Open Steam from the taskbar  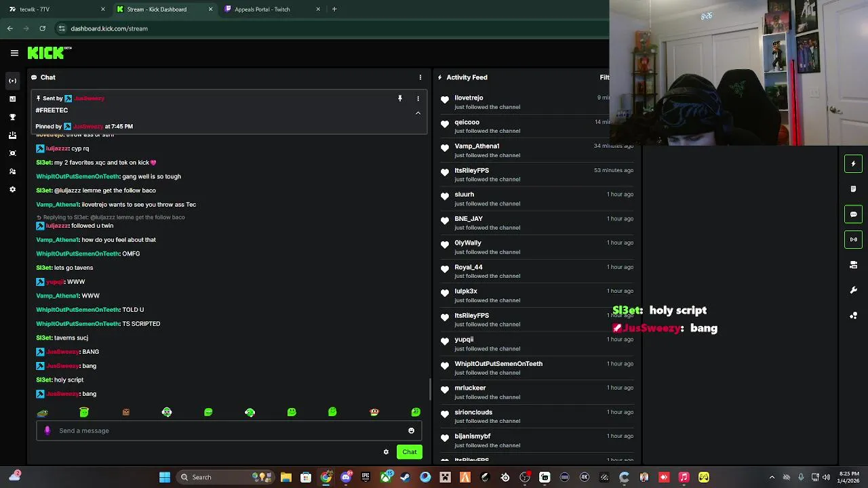[x=406, y=477]
